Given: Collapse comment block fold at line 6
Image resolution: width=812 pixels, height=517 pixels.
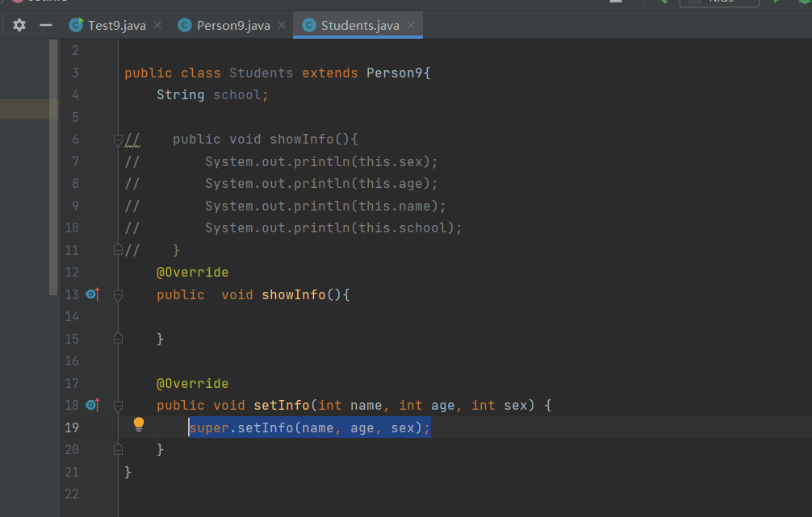Looking at the screenshot, I should click(x=118, y=140).
